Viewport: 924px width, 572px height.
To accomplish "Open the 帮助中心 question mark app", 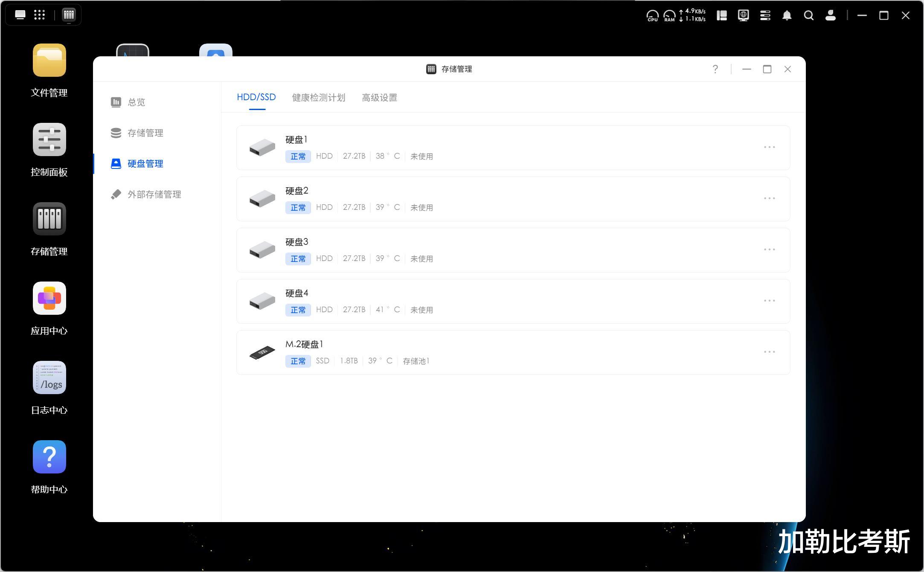I will pos(49,457).
